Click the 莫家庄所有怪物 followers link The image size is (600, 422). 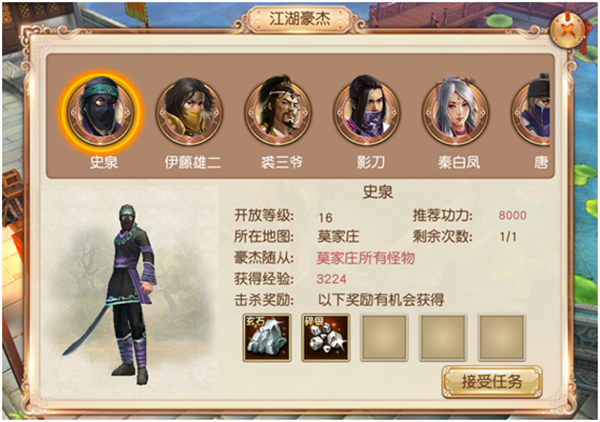(x=366, y=258)
